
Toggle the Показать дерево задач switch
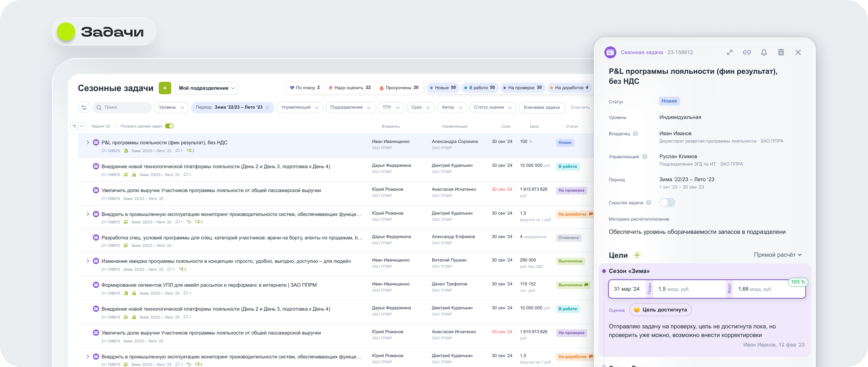[x=170, y=126]
